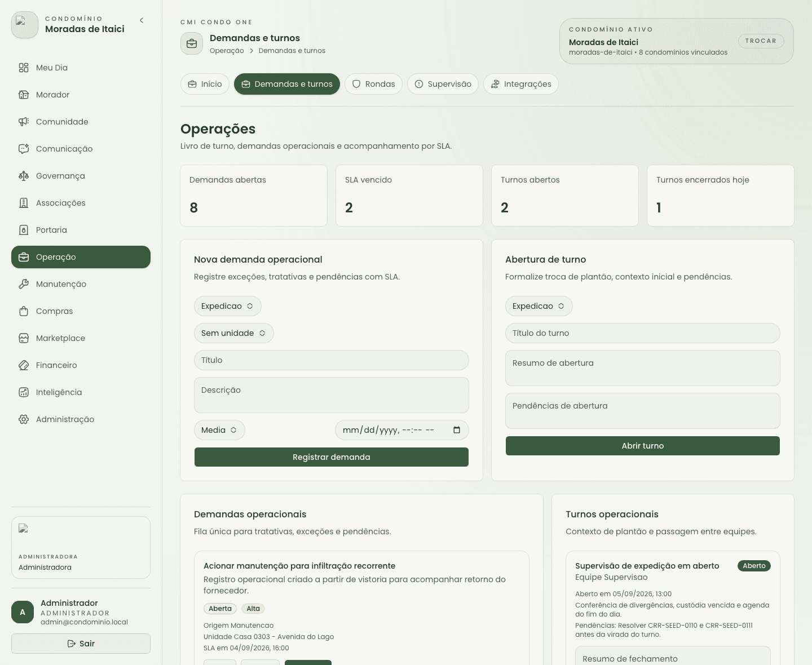Click the Compras shopping bag icon
The width and height of the screenshot is (812, 665).
(x=24, y=311)
